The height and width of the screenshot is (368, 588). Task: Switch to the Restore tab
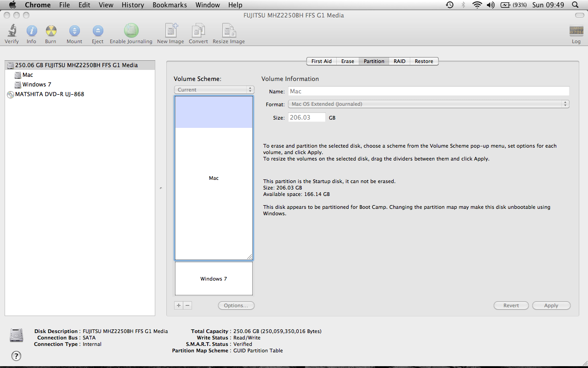click(424, 61)
